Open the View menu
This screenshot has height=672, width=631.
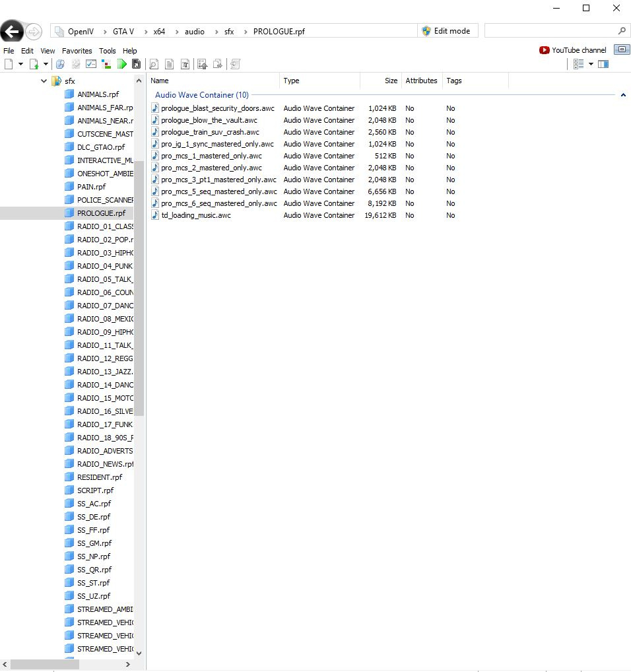click(x=48, y=51)
